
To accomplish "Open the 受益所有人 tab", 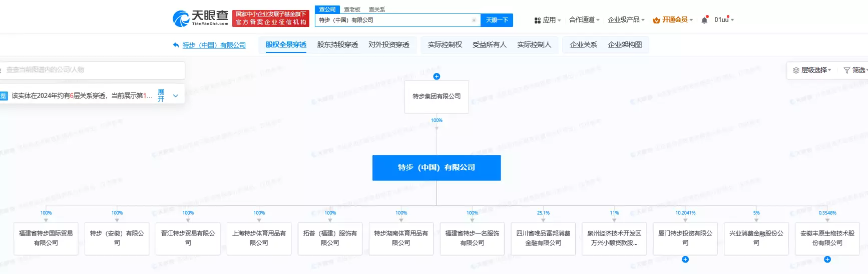I will click(490, 44).
